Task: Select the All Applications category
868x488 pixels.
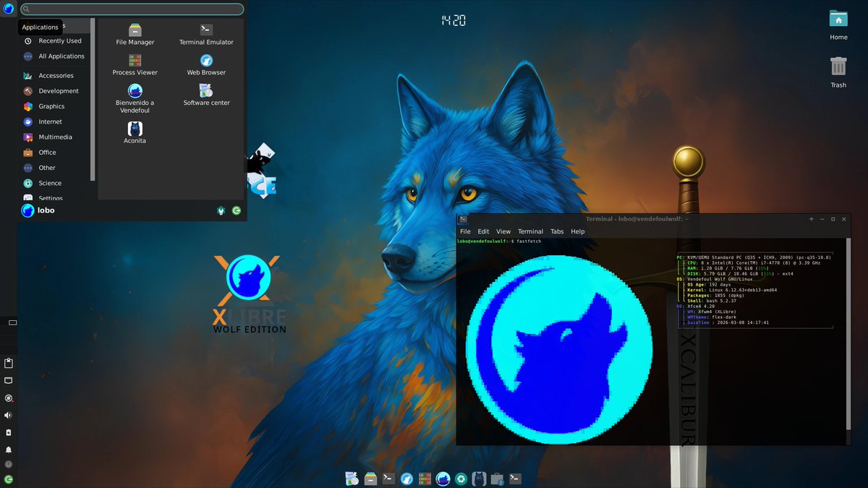Action: pyautogui.click(x=55, y=56)
